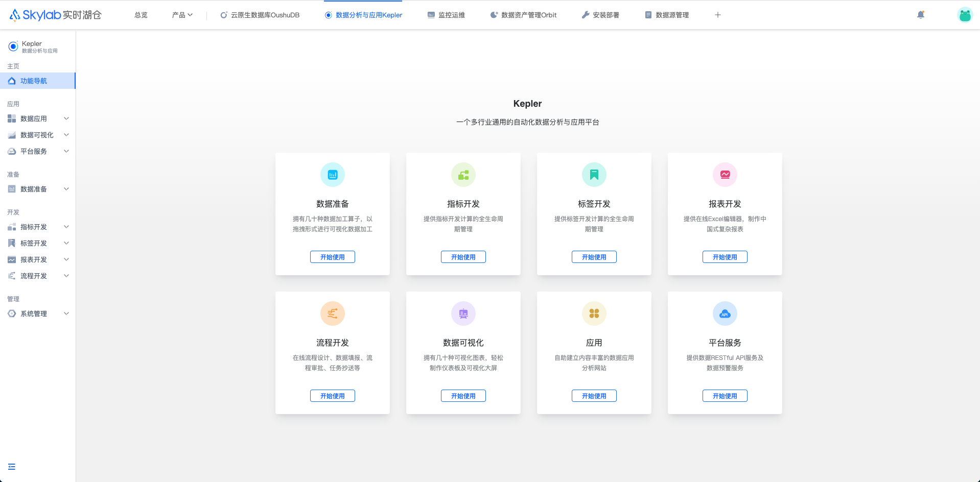Image resolution: width=980 pixels, height=482 pixels.
Task: Expand 数据准备 chevron in sidebar
Action: (x=66, y=189)
